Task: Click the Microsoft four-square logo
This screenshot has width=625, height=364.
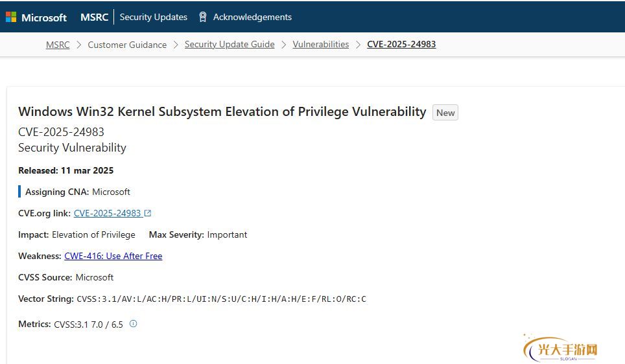Action: point(11,17)
